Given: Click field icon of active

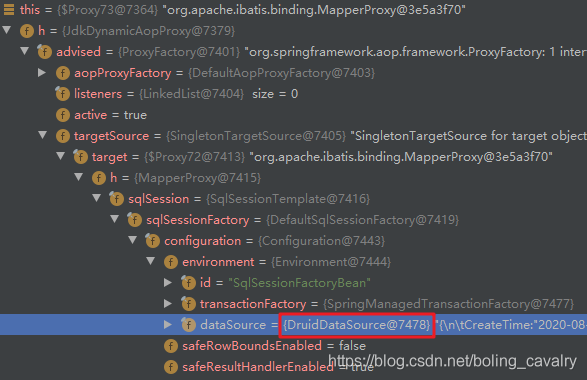Looking at the screenshot, I should click(63, 115).
